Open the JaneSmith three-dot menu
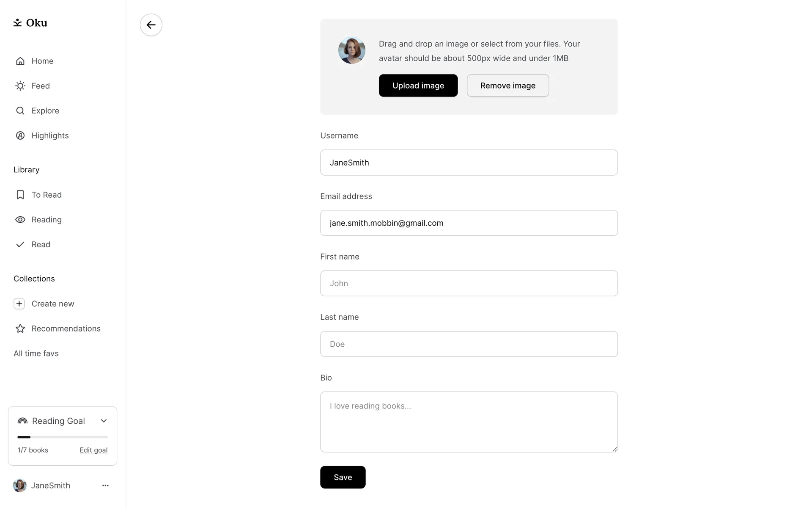The image size is (812, 508). (x=105, y=486)
